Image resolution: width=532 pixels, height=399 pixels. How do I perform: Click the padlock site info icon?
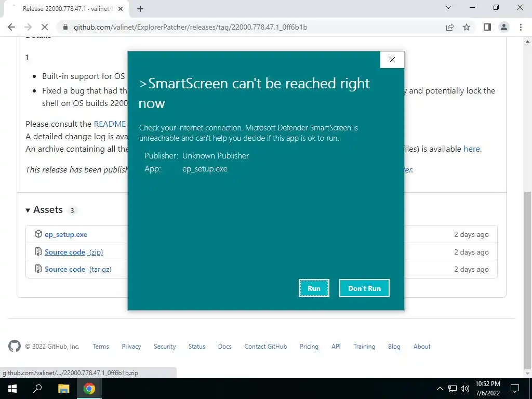click(65, 27)
